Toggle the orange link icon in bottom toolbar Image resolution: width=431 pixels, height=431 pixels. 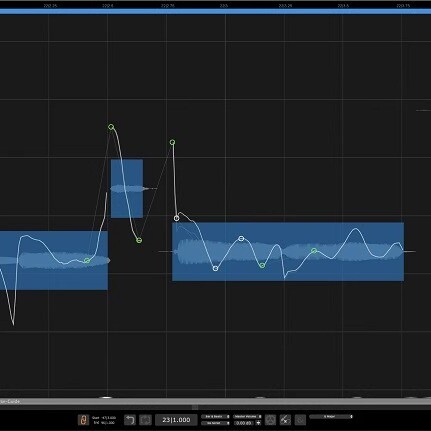pos(83,420)
